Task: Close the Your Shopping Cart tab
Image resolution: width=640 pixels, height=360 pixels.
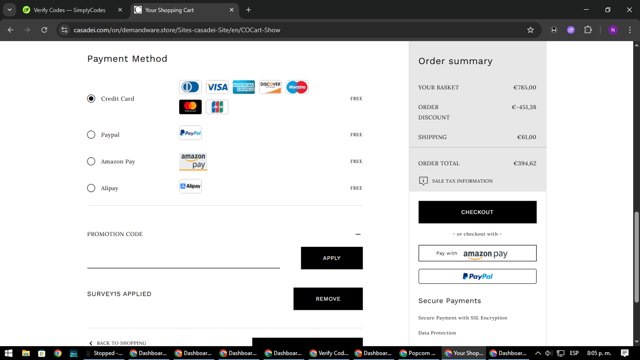Action: coord(231,10)
